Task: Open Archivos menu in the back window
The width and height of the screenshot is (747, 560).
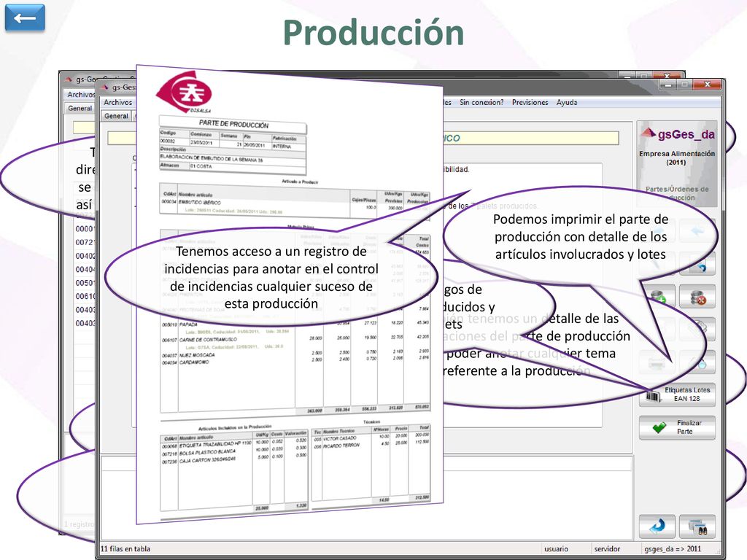Action: click(x=81, y=95)
